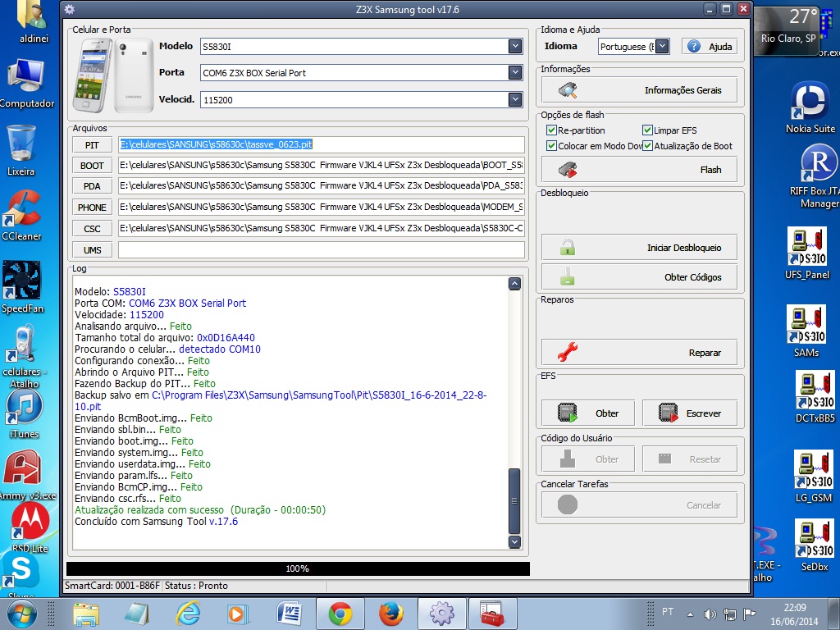Open SpeedFan desktop shortcut
840x630 pixels.
pos(22,288)
